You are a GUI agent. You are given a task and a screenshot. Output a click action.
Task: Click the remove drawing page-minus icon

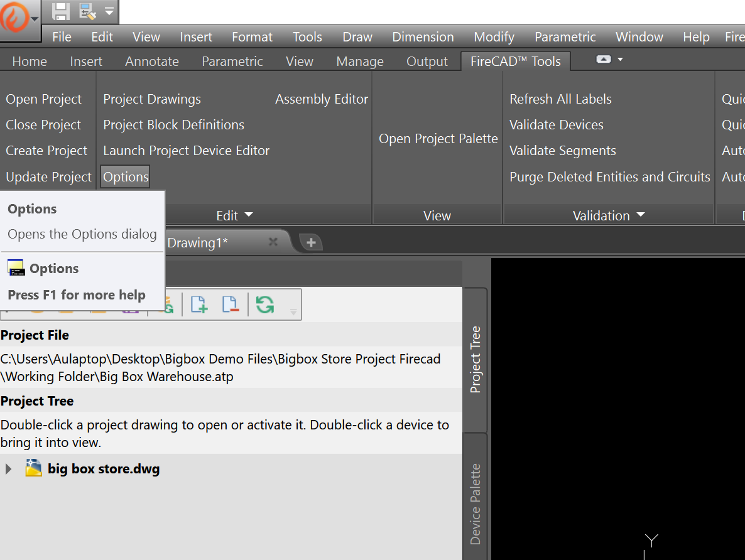coord(231,304)
